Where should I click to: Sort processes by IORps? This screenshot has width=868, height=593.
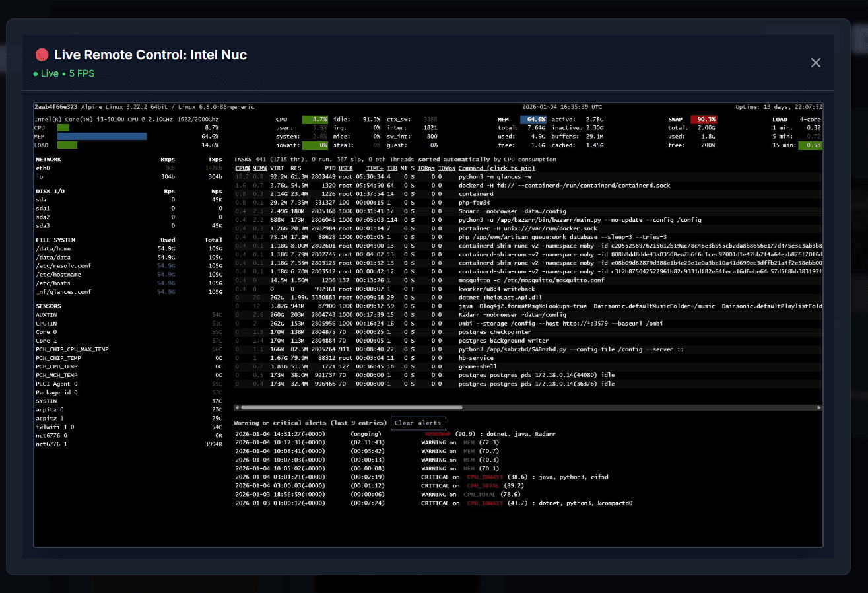[x=426, y=168]
